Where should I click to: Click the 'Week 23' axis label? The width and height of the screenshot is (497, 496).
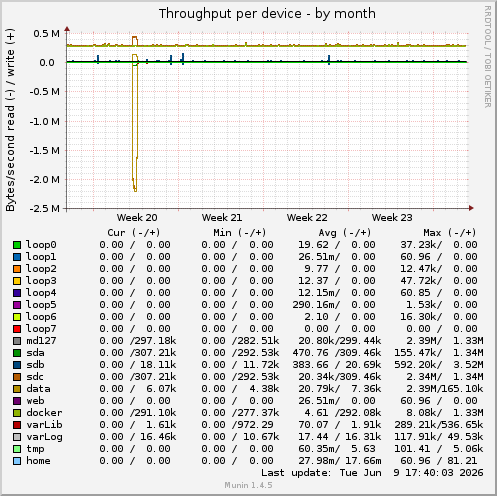pyautogui.click(x=392, y=218)
